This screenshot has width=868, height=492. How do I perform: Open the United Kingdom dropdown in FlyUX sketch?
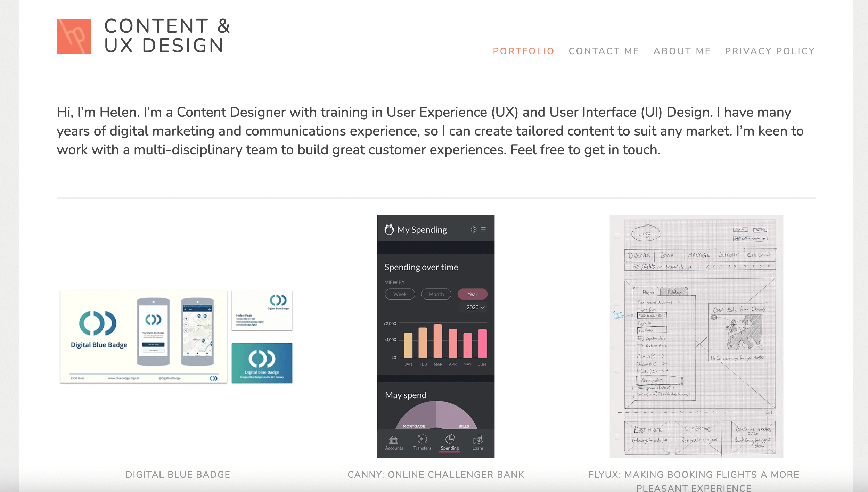tap(750, 238)
